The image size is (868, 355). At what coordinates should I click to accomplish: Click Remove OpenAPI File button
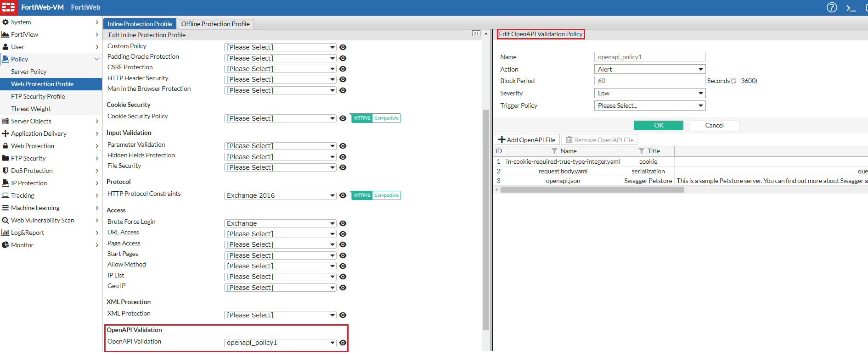[599, 140]
